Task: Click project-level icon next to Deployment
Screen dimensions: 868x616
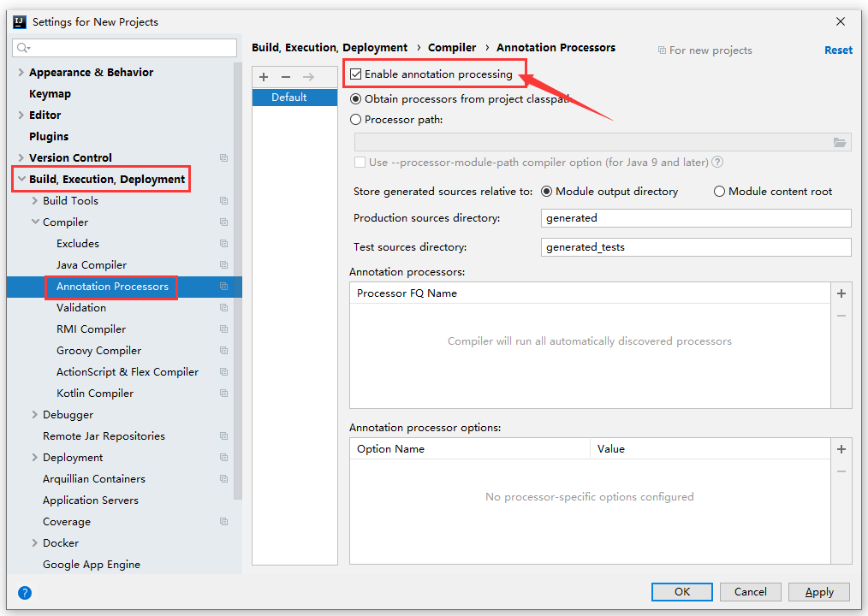Action: tap(223, 458)
